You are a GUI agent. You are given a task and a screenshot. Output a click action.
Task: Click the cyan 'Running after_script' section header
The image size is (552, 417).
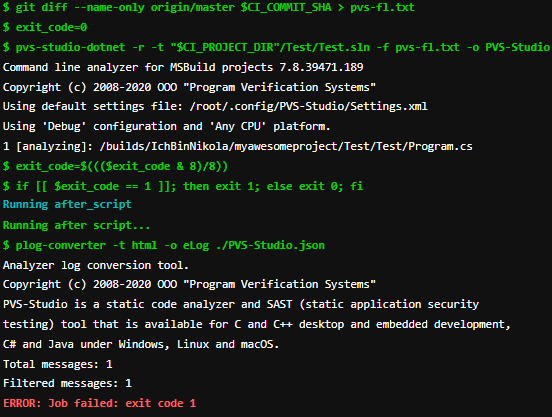click(x=67, y=204)
